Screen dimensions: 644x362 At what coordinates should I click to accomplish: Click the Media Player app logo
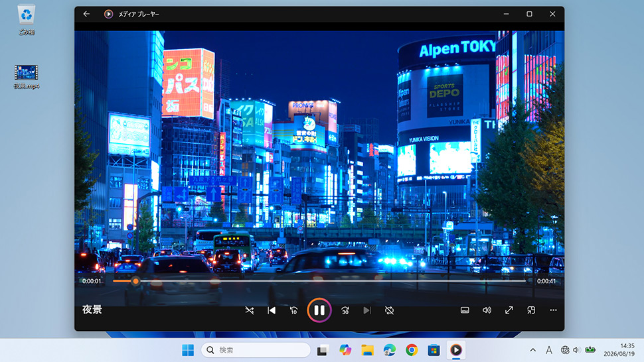108,14
